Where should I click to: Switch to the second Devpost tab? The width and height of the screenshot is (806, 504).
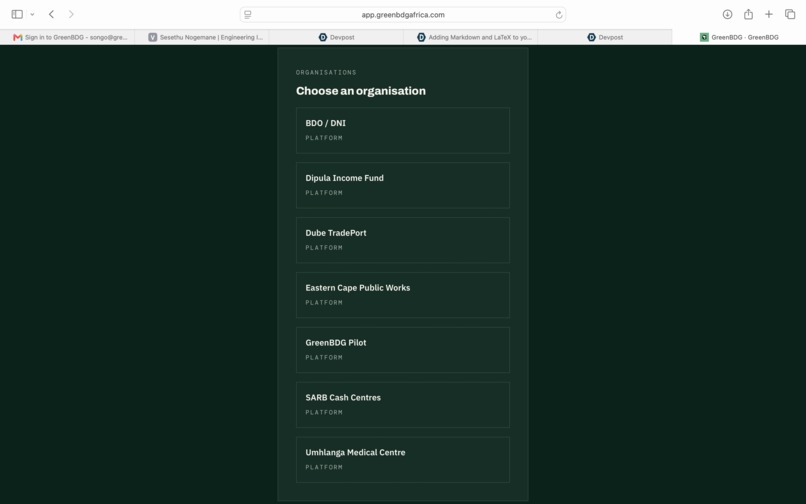tap(604, 37)
